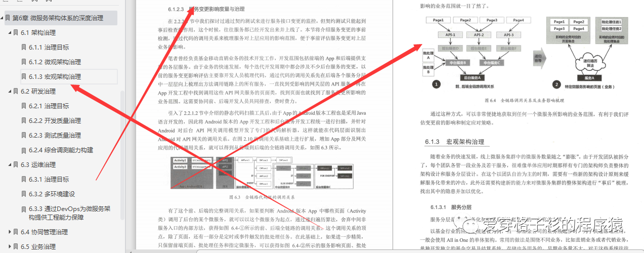Jump to 6.2 研发治理 bookmark
Viewport: 644px width, 253px height.
pyautogui.click(x=38, y=92)
